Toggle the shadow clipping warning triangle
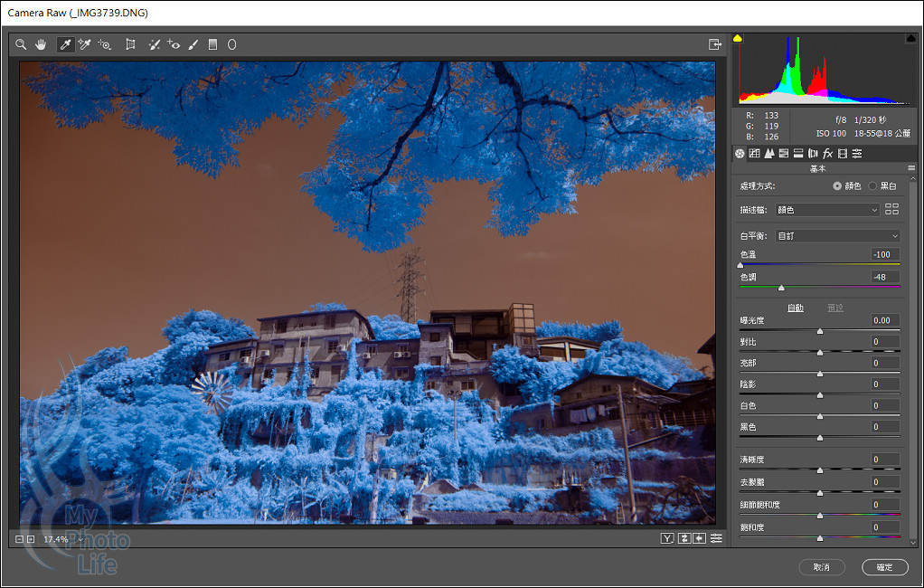 [x=738, y=39]
